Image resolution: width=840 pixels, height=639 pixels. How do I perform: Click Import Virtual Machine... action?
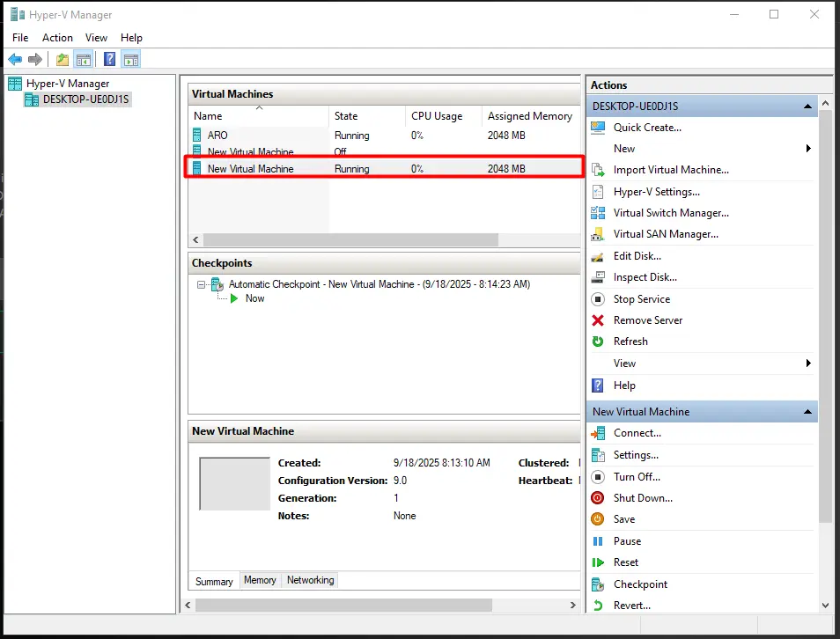point(671,170)
